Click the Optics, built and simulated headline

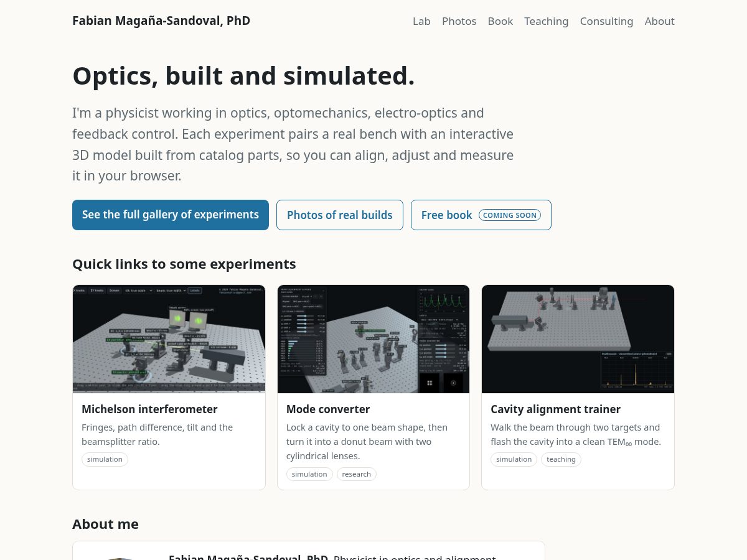[x=243, y=76]
